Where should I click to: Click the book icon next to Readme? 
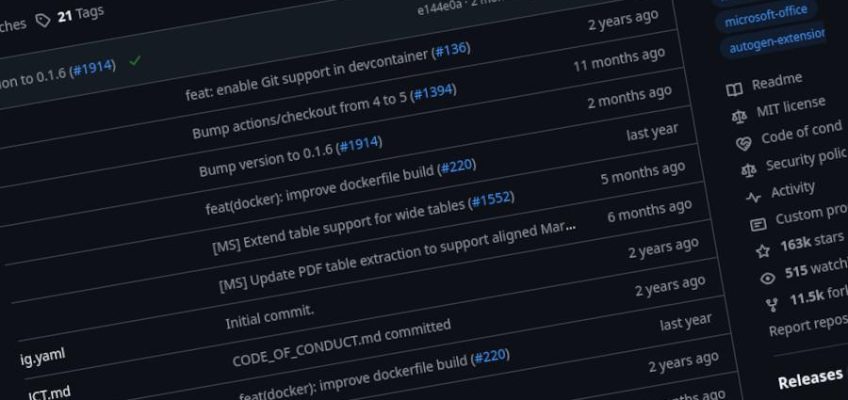coord(734,90)
